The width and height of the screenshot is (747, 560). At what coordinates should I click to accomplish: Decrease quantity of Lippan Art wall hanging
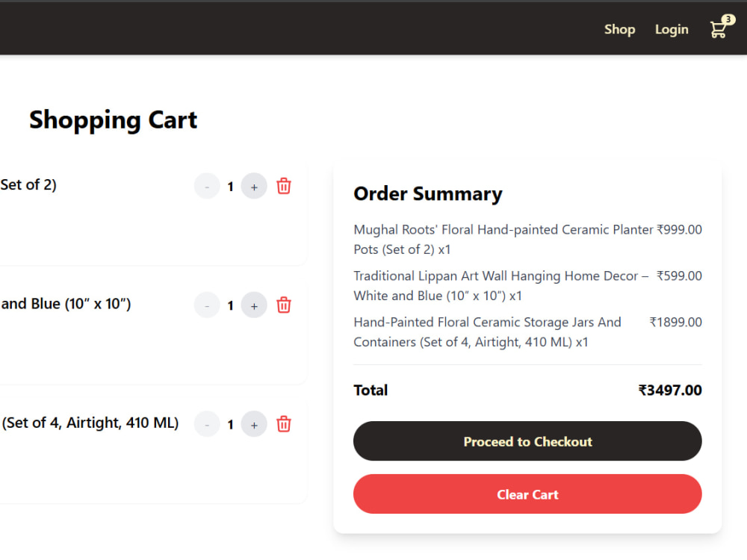coord(207,305)
